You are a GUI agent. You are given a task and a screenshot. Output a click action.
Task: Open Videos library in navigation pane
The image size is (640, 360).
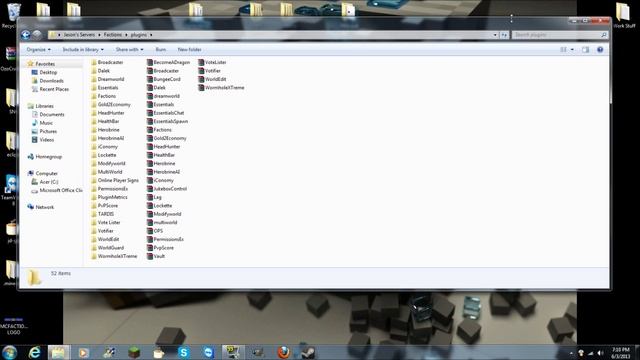coord(47,140)
